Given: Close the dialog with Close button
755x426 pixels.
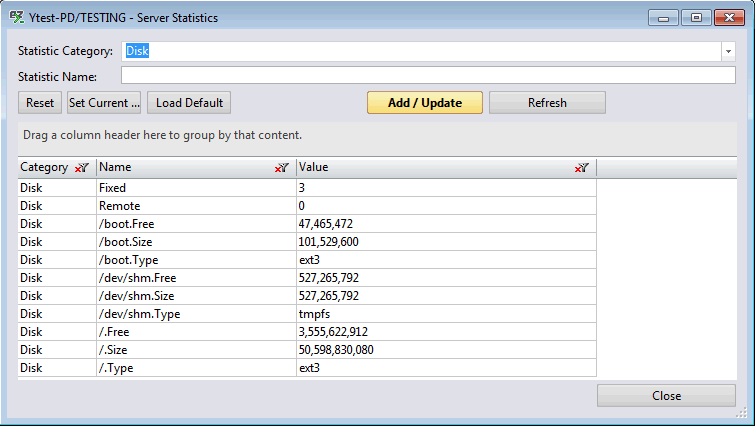Looking at the screenshot, I should 666,396.
